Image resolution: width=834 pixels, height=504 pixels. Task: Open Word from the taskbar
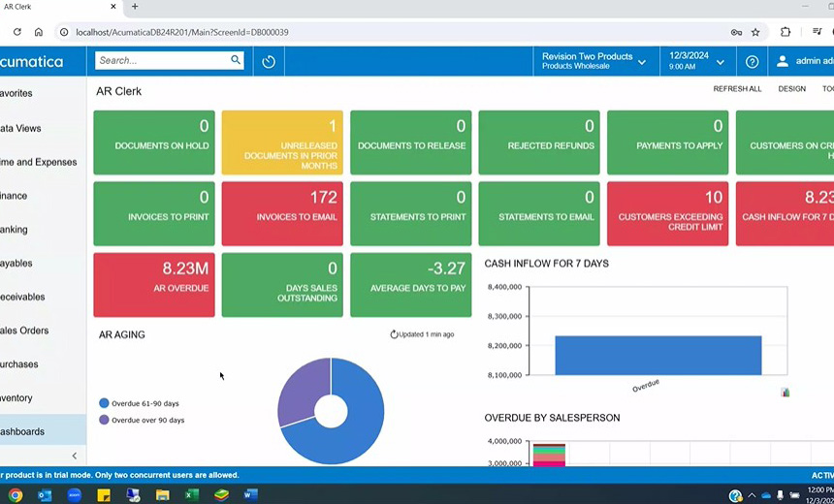coord(250,495)
